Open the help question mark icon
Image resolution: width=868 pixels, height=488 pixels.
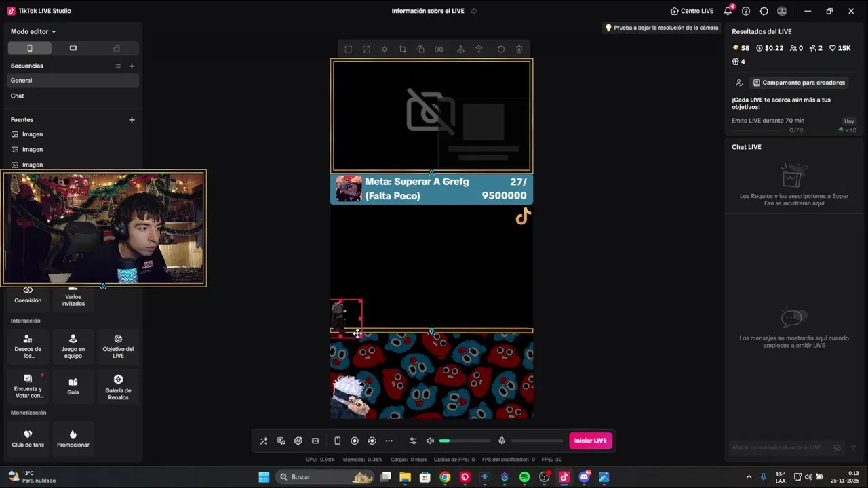pos(746,11)
